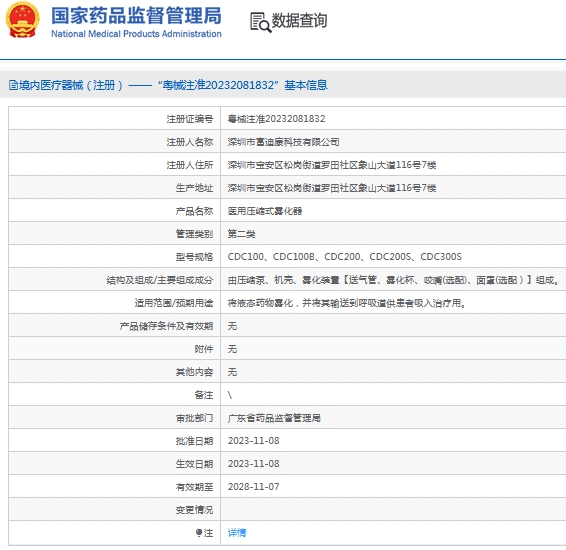The image size is (566, 550).
Task: Select model list starting with CDC100
Action: pyautogui.click(x=344, y=257)
